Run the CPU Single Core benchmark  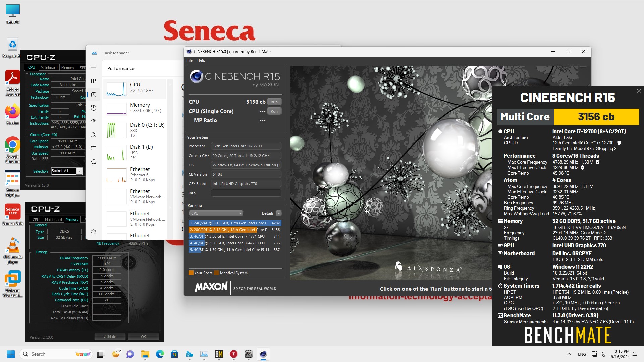tap(274, 111)
